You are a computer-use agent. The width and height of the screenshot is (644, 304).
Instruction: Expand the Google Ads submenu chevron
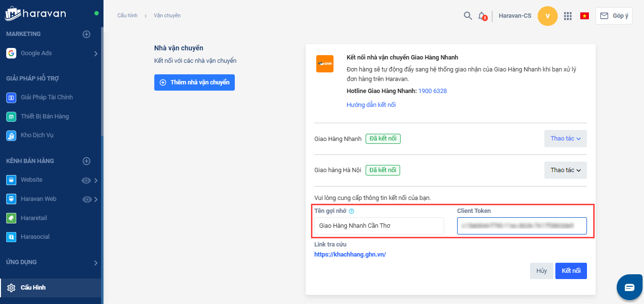tap(96, 54)
